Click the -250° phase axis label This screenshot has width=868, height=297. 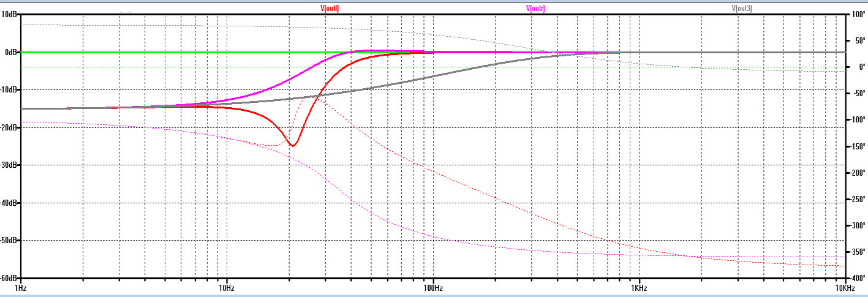[x=857, y=199]
